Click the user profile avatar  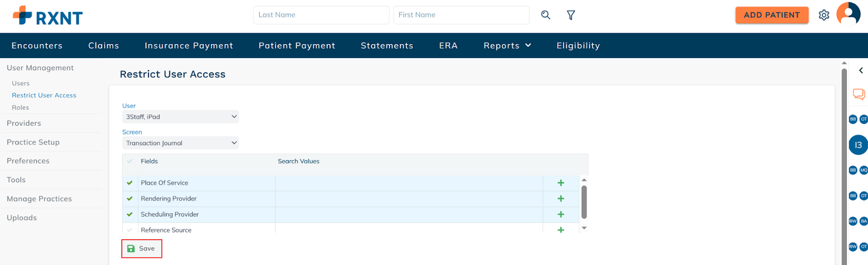848,14
